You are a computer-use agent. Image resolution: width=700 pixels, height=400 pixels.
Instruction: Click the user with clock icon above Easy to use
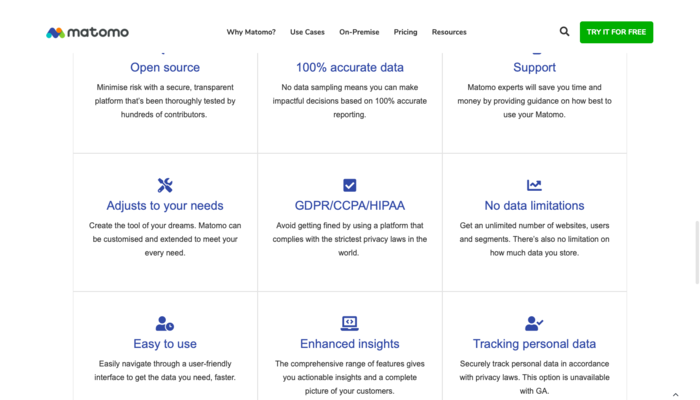click(x=165, y=323)
